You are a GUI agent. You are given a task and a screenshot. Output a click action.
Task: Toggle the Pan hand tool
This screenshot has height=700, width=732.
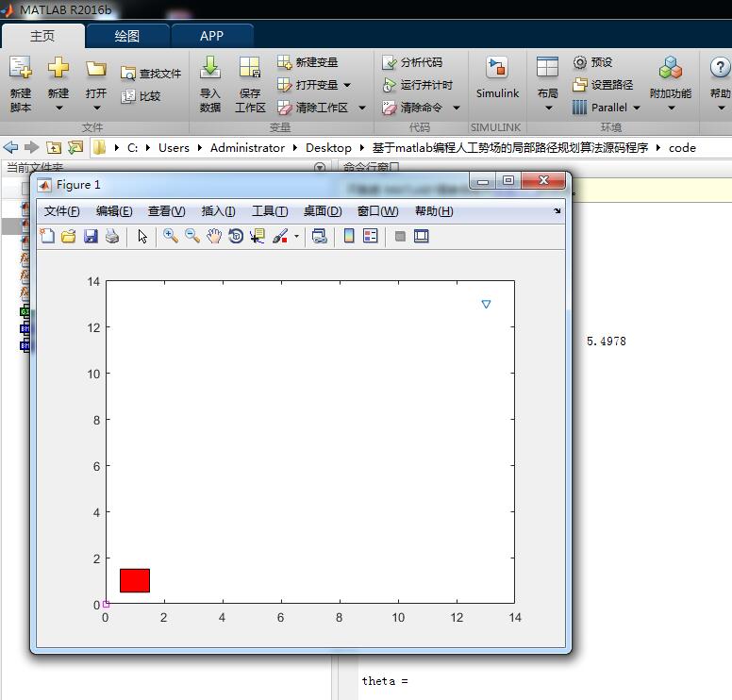click(214, 236)
